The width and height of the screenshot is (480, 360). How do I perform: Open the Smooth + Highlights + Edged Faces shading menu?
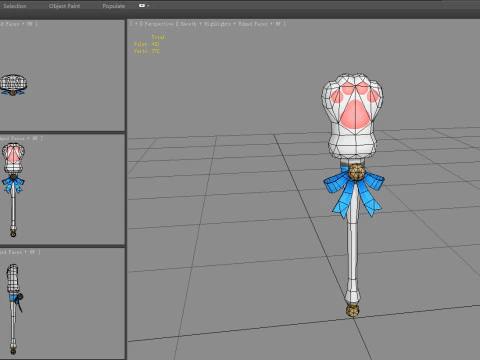coord(232,24)
